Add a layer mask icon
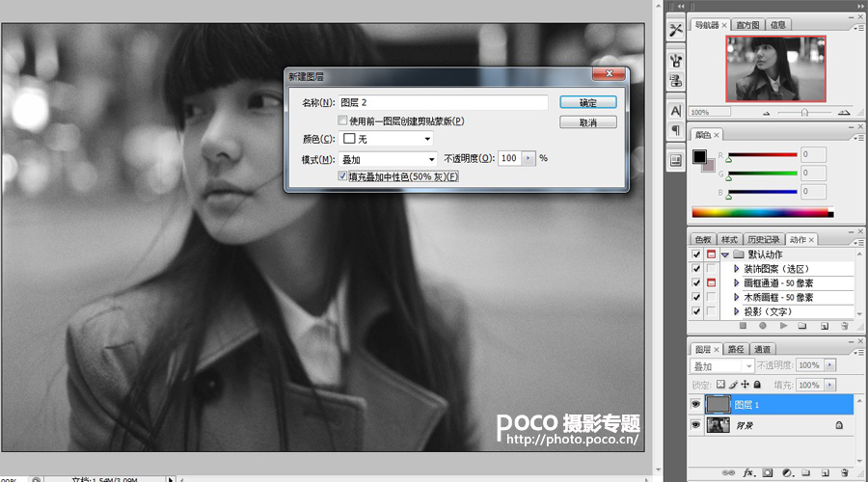 768,472
